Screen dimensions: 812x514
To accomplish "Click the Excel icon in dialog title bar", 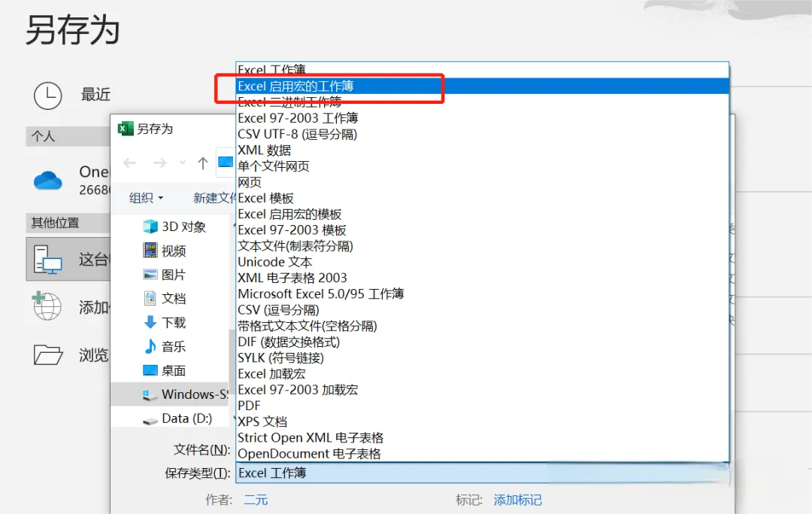I will tap(126, 129).
